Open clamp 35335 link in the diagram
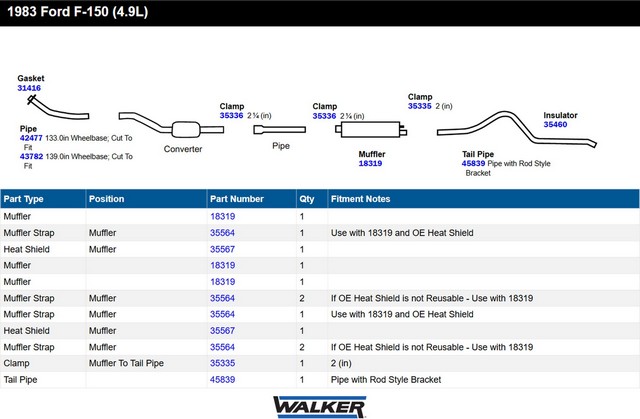Image resolution: width=640 pixels, height=419 pixels. (x=420, y=106)
